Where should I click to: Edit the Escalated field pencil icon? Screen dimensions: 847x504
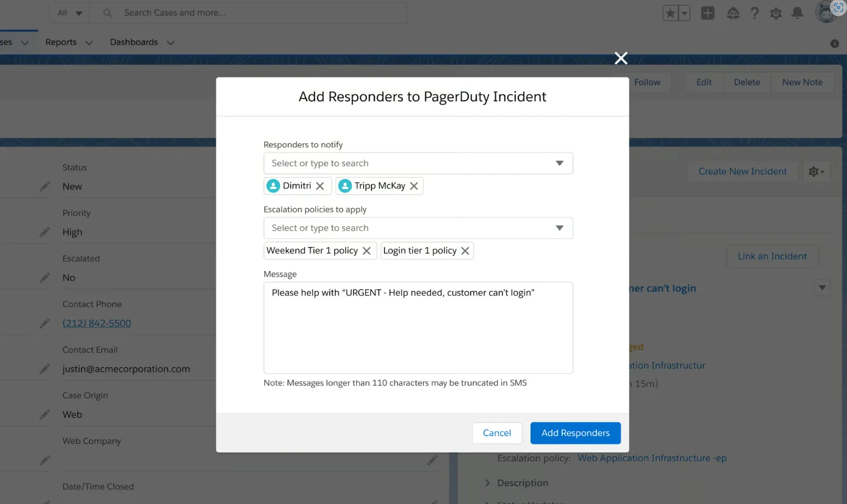click(45, 278)
